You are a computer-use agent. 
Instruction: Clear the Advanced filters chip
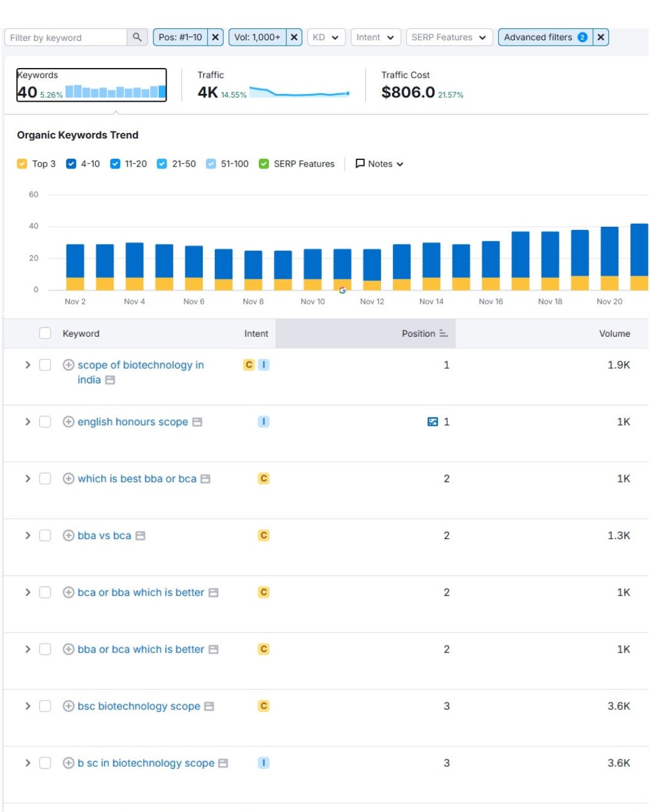click(601, 37)
